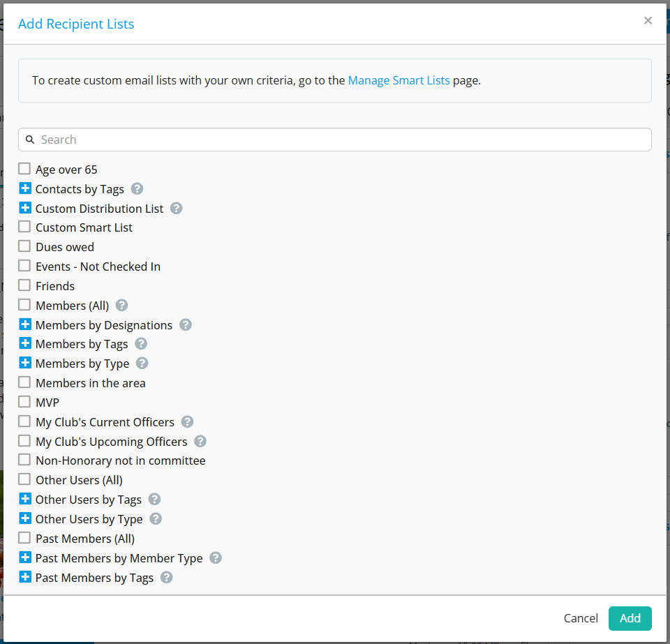Open help icon for Members (All)

(x=121, y=305)
